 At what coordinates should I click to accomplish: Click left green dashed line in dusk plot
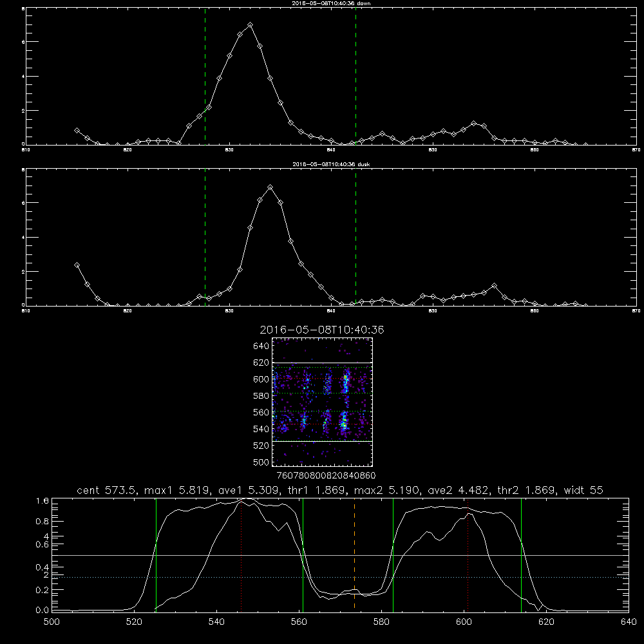pos(205,237)
